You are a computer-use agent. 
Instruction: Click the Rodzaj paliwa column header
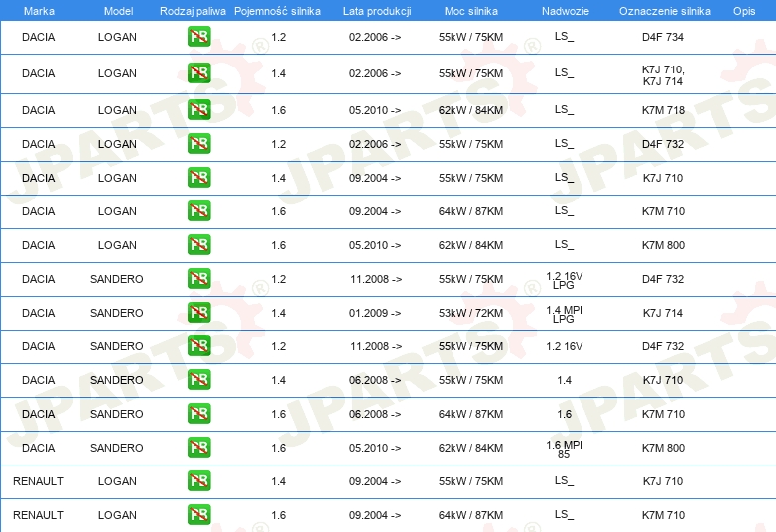coord(193,11)
